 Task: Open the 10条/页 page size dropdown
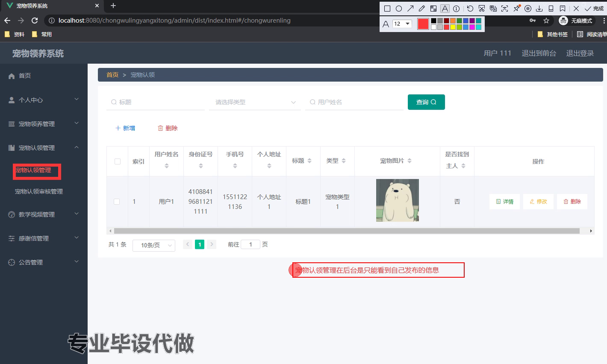point(154,245)
